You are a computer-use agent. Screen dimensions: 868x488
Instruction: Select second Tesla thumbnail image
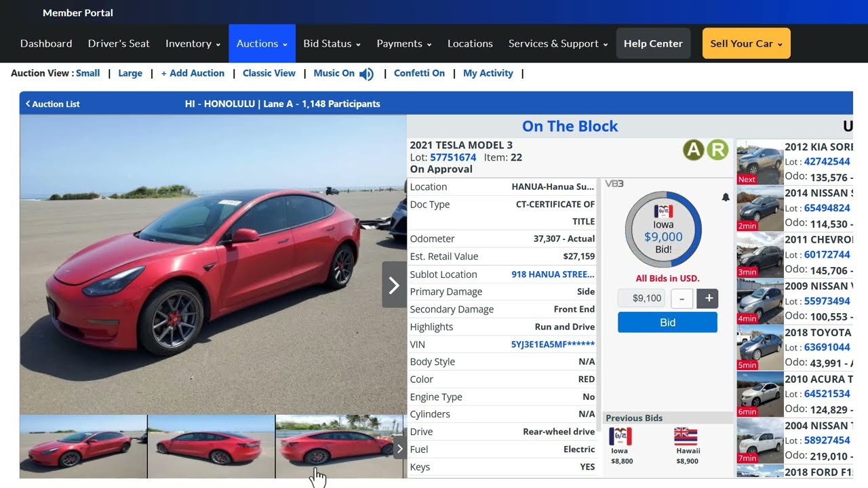[x=211, y=447]
